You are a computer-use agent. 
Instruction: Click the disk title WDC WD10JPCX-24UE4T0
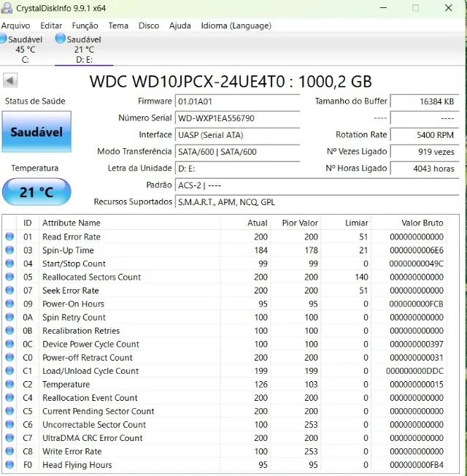coord(188,81)
